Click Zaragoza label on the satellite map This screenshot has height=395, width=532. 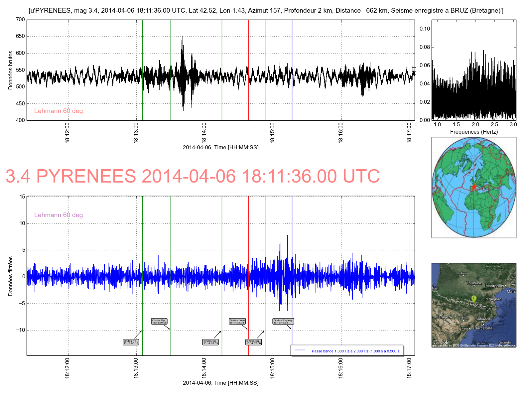coord(444,317)
